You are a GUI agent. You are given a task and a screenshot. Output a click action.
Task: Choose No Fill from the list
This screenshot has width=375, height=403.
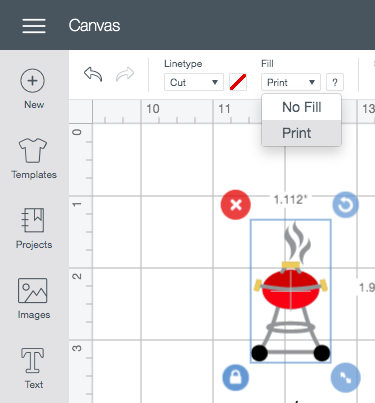pyautogui.click(x=302, y=107)
